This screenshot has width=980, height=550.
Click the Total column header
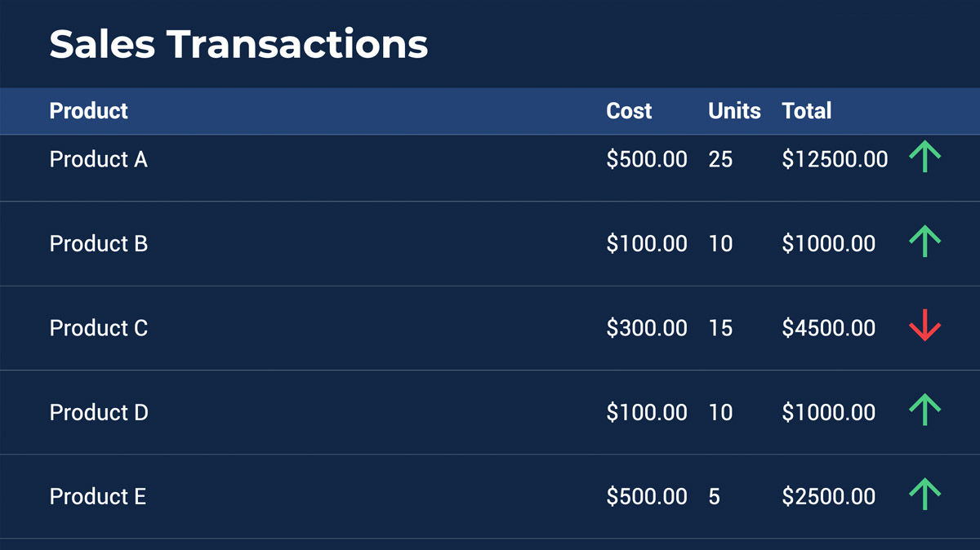tap(806, 111)
